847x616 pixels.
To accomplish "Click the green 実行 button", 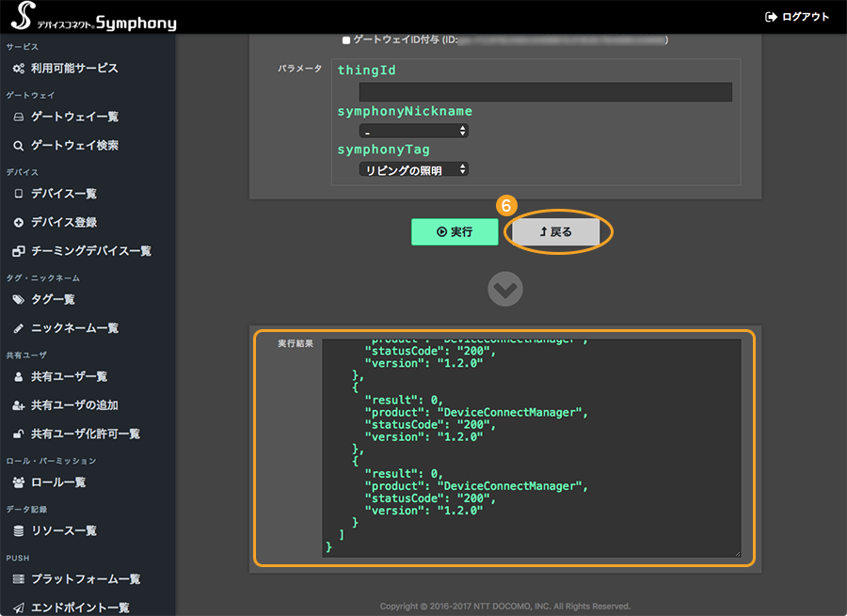I will click(455, 231).
